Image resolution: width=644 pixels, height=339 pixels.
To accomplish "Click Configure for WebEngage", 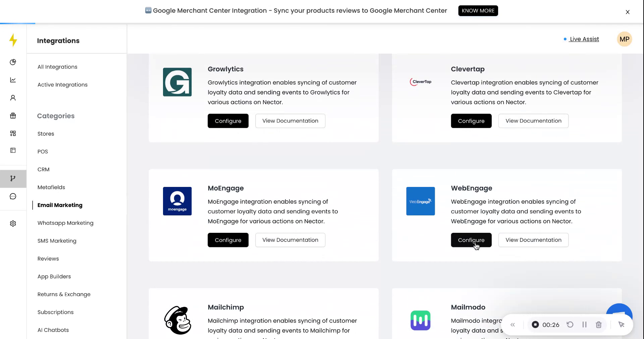I will (x=471, y=240).
